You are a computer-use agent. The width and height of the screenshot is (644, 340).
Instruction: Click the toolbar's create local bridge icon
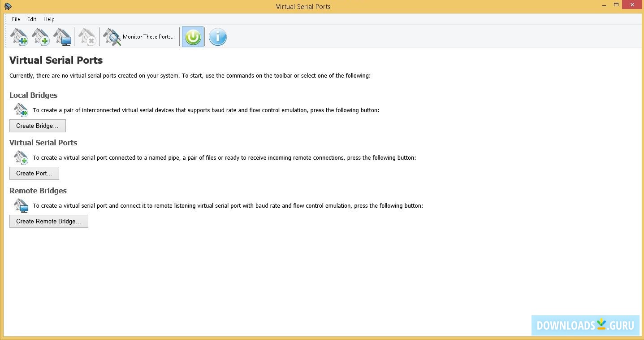click(x=19, y=37)
